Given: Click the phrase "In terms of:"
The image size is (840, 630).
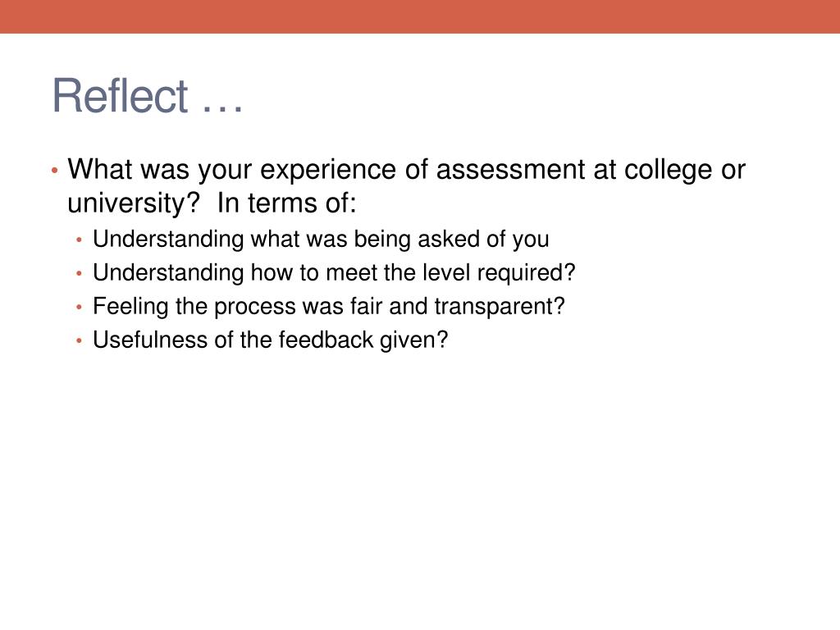Looking at the screenshot, I should [286, 203].
